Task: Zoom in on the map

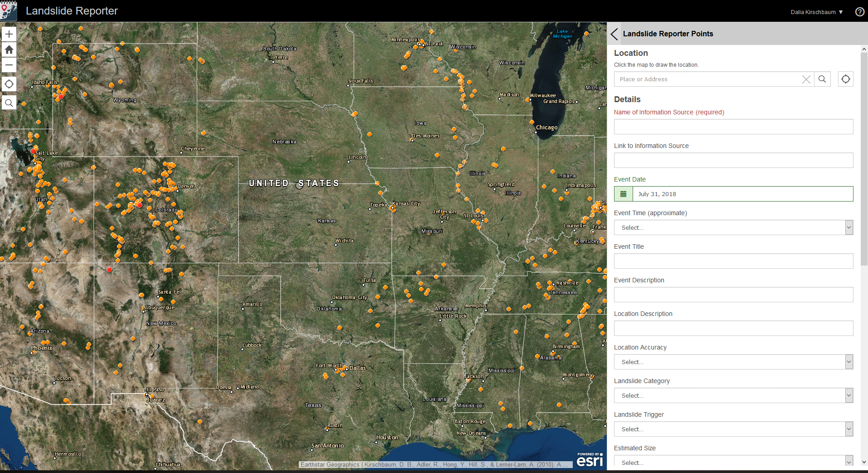Action: [9, 34]
